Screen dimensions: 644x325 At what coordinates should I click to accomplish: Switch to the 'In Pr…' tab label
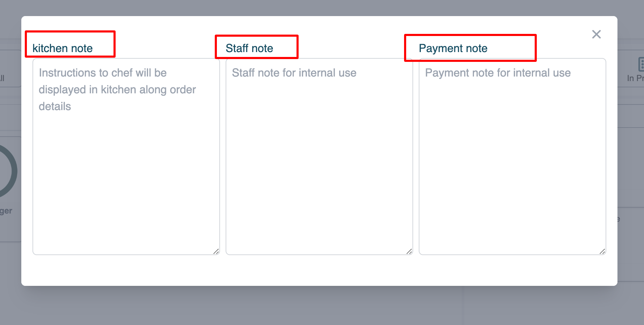(635, 78)
